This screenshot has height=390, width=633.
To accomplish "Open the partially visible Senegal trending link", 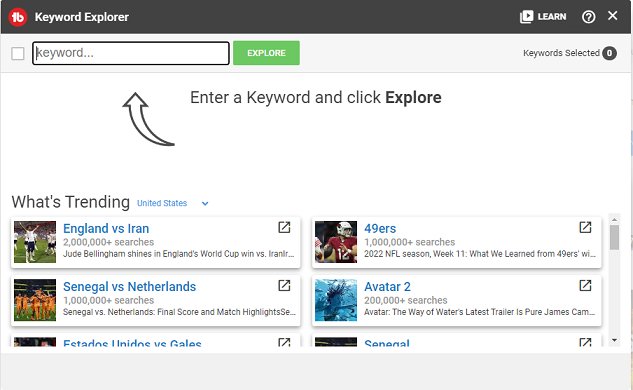I will tap(387, 343).
